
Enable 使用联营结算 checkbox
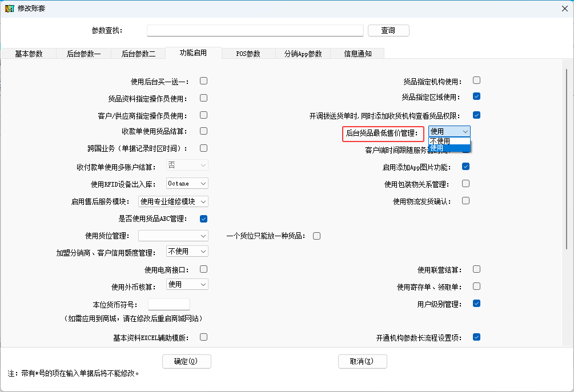tap(477, 269)
